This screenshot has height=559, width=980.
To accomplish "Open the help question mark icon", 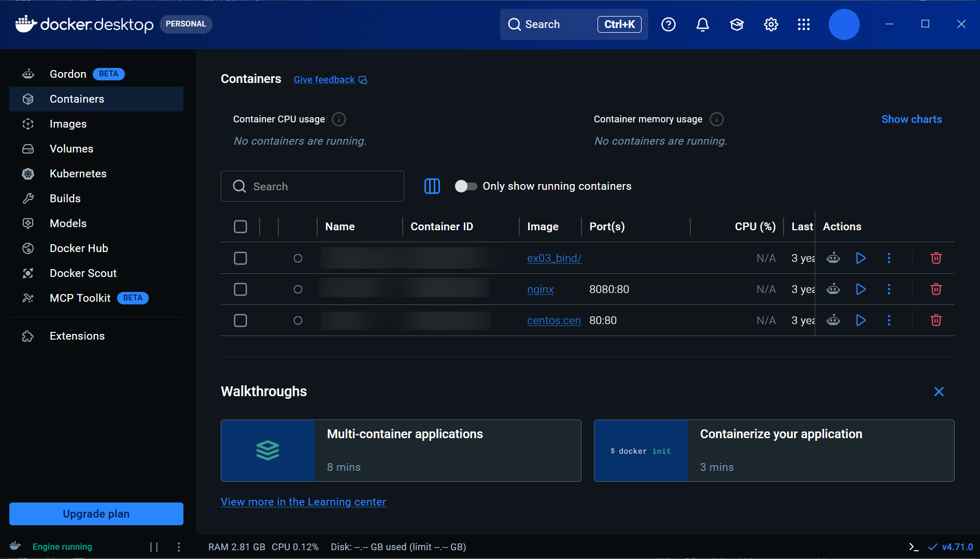I will click(669, 24).
